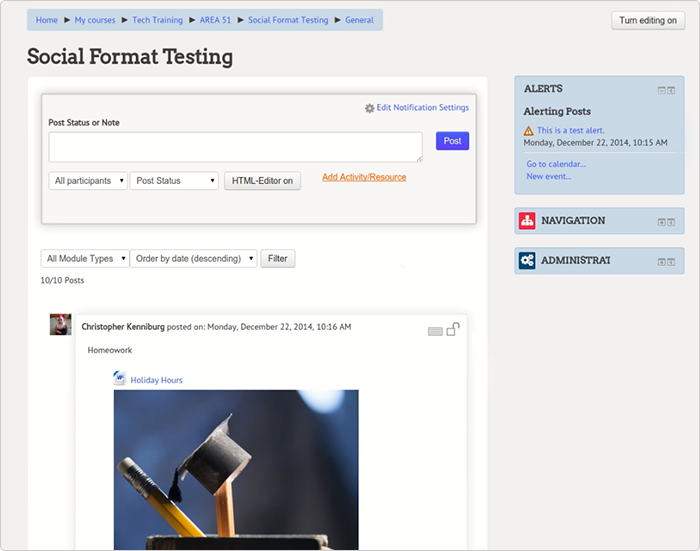
Task: Click the gray post-options bar icon on Christopher's post
Action: click(x=435, y=331)
